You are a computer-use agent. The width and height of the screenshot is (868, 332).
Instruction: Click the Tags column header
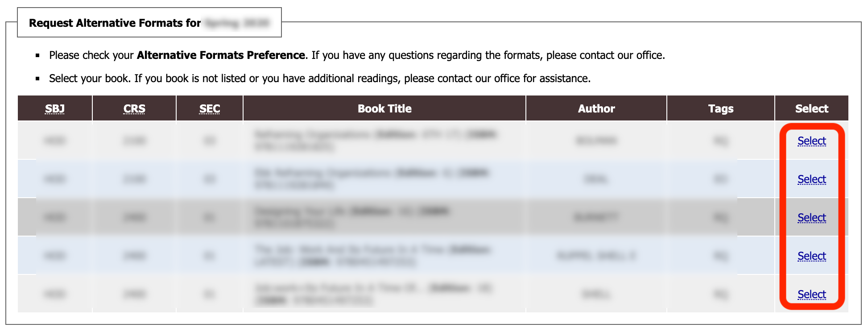[721, 108]
